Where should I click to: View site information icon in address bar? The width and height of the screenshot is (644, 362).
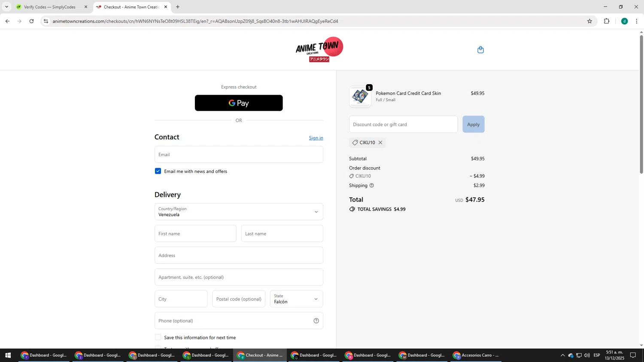pos(46,21)
